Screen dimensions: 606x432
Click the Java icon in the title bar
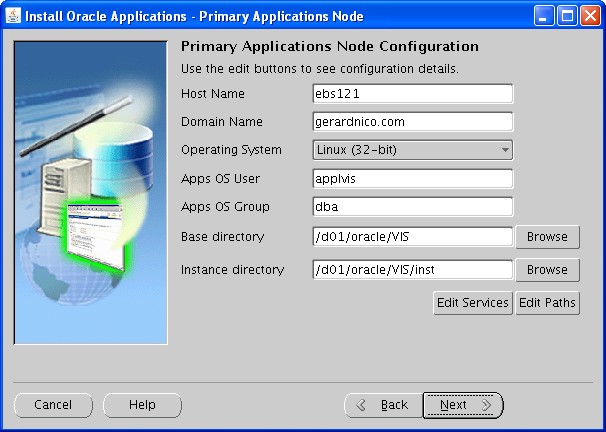13,16
